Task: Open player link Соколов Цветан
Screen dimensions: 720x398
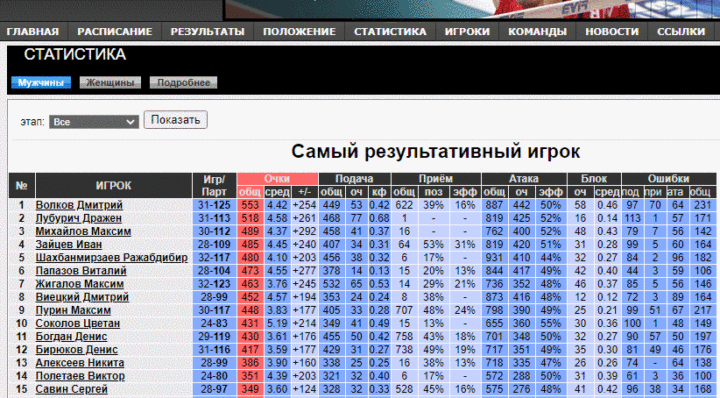Action: tap(78, 323)
